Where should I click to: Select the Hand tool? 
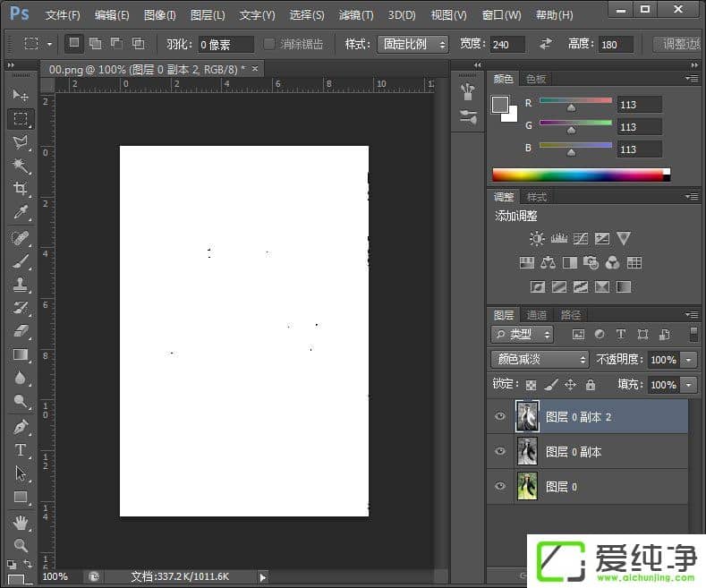[x=21, y=521]
